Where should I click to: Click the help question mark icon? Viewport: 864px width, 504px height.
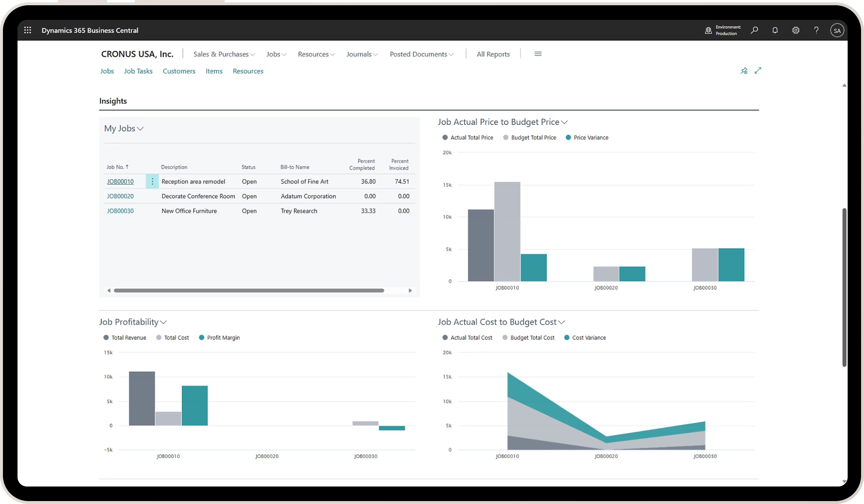pos(816,30)
